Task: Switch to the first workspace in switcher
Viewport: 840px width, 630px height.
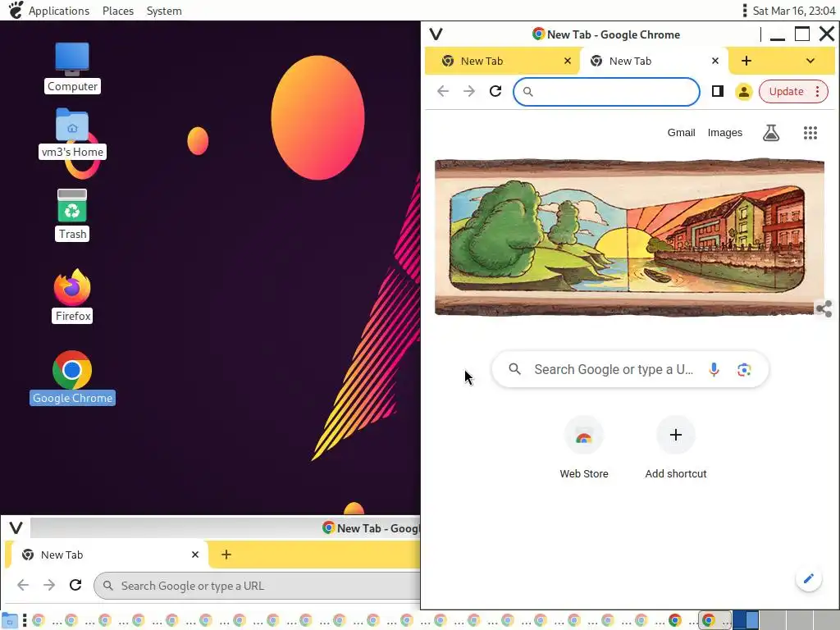Action: click(x=745, y=620)
